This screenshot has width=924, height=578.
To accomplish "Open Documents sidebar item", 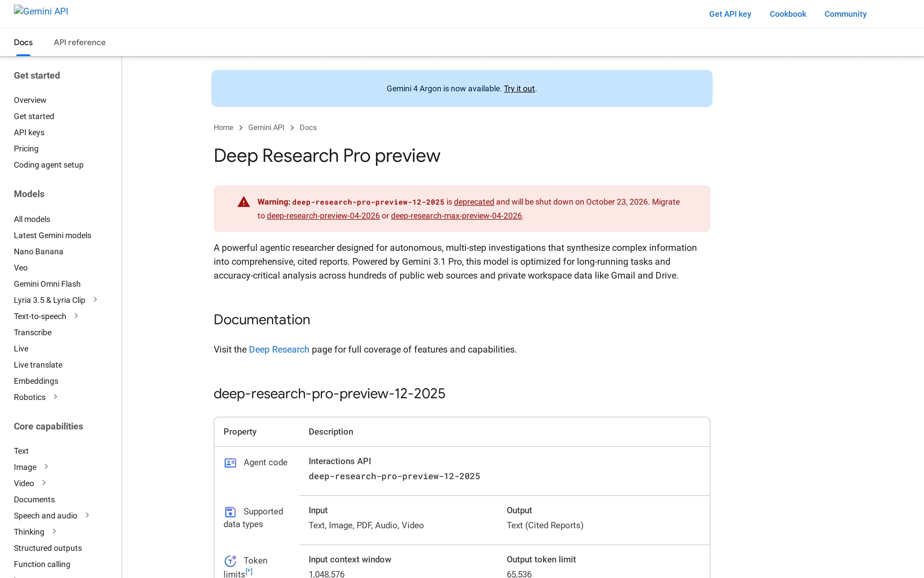I will 34,500.
